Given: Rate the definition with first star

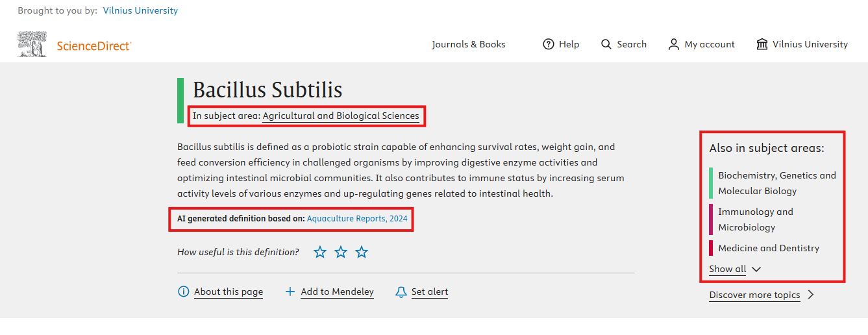Looking at the screenshot, I should point(320,252).
